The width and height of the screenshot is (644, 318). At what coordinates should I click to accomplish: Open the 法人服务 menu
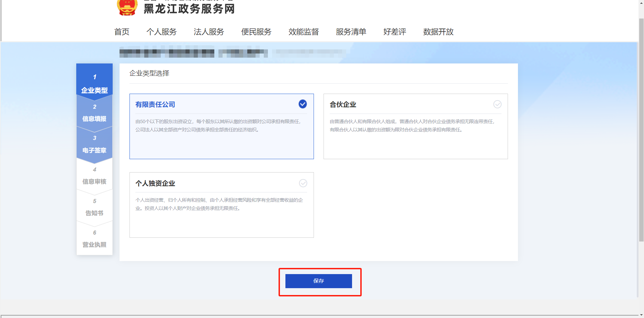209,32
